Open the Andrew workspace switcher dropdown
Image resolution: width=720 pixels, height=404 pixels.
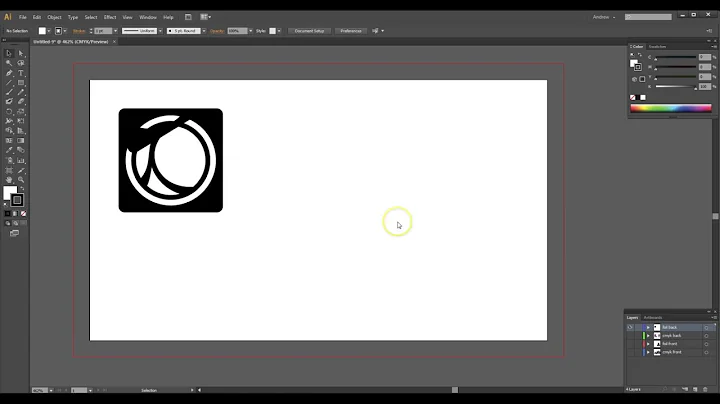(604, 17)
